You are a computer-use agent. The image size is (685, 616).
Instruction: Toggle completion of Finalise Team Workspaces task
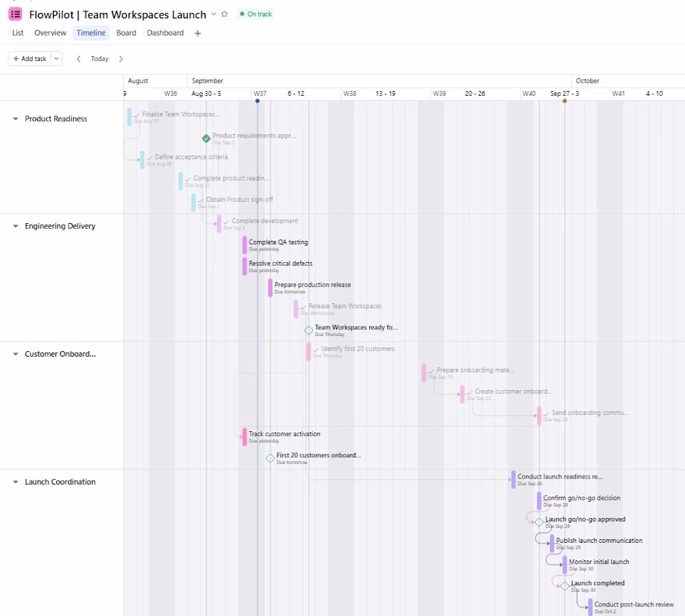tap(137, 115)
